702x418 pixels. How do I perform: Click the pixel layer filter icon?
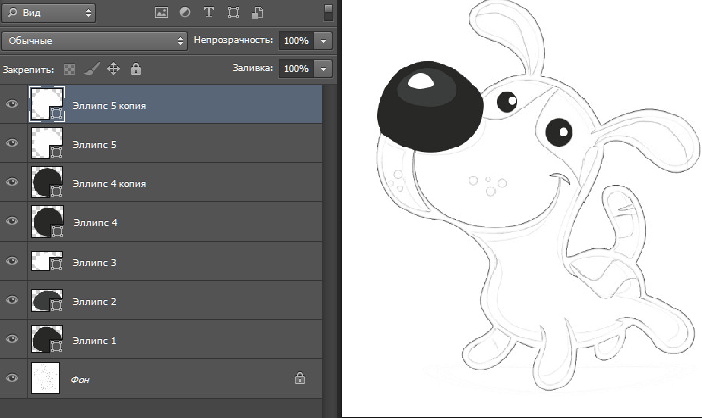coord(161,14)
